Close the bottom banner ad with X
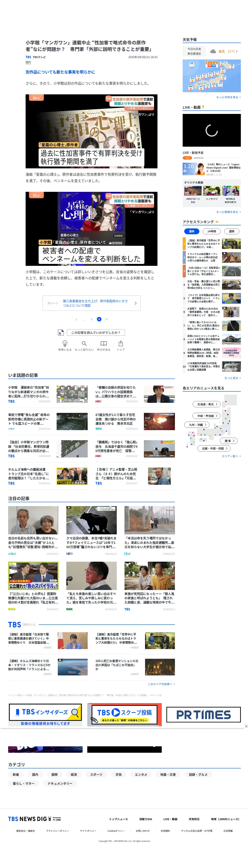 (246, 726)
